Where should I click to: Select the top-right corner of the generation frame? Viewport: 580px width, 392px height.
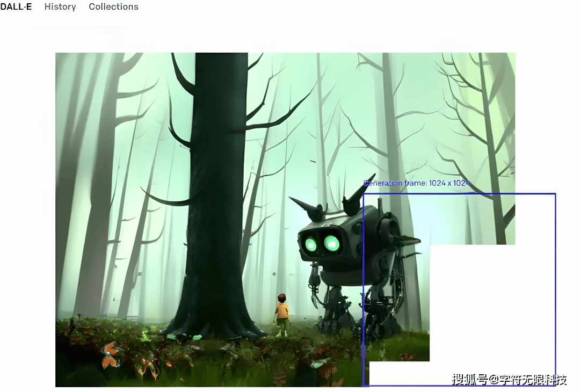tap(555, 194)
